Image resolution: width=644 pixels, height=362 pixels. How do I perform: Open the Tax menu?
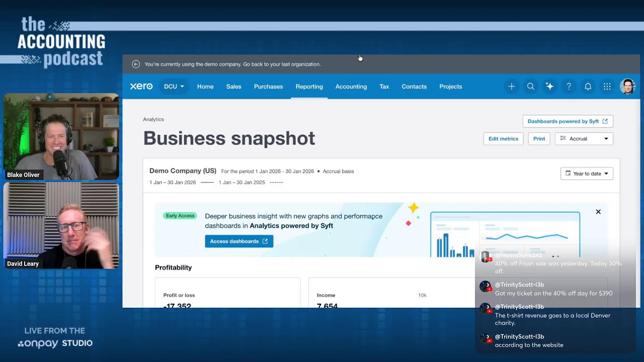pyautogui.click(x=384, y=86)
